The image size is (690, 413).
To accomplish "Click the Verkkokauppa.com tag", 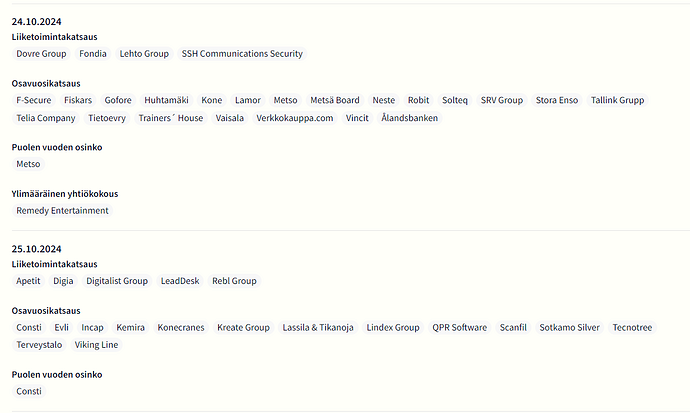I will coord(295,118).
